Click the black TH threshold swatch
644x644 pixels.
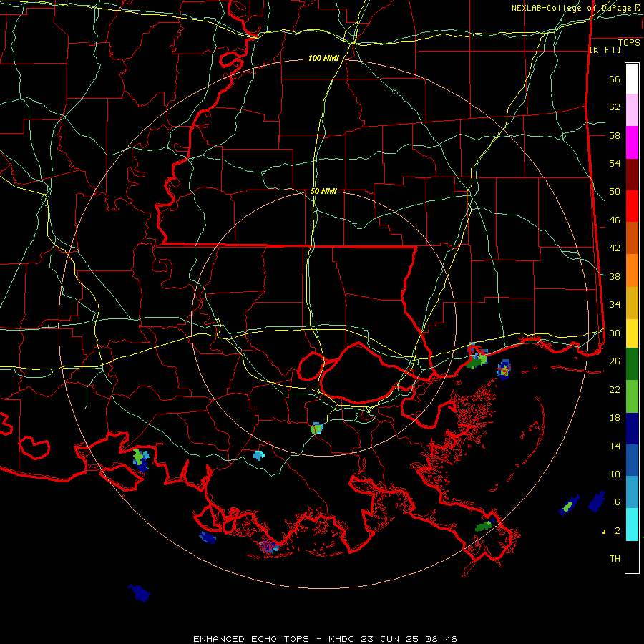coord(632,557)
